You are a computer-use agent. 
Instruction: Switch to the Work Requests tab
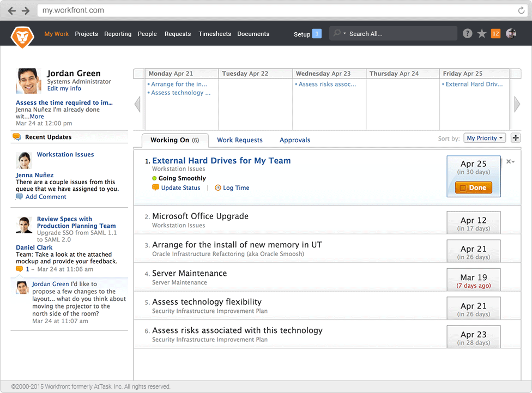coord(239,140)
